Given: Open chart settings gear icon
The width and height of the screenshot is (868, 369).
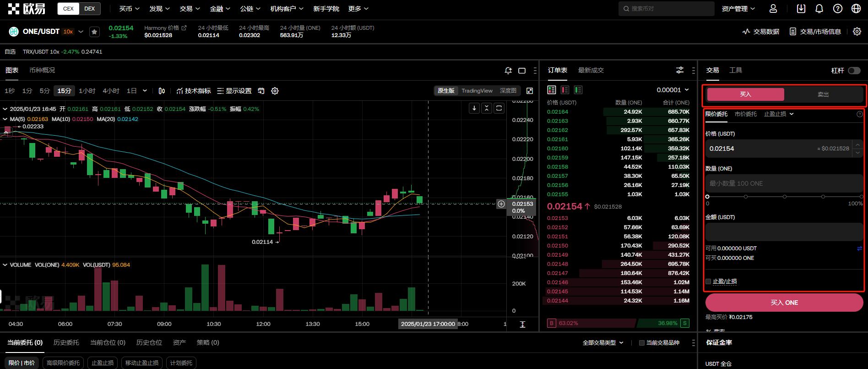Looking at the screenshot, I should coord(275,91).
